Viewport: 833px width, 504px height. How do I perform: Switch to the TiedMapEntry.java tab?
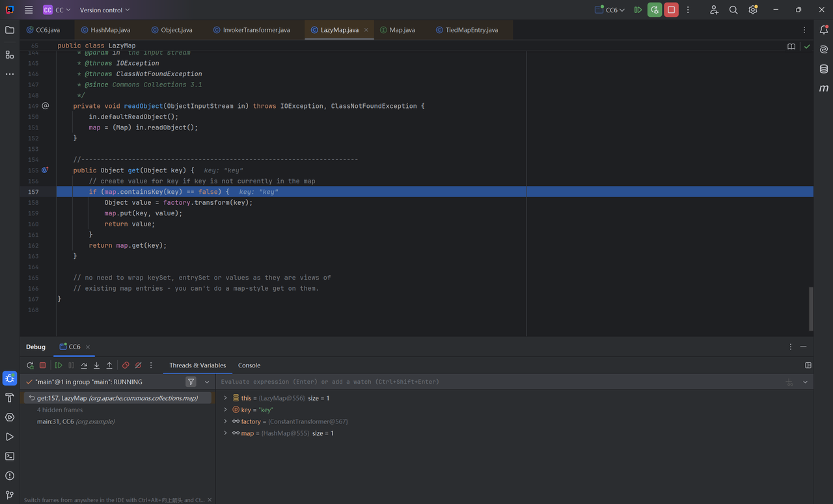click(x=467, y=30)
